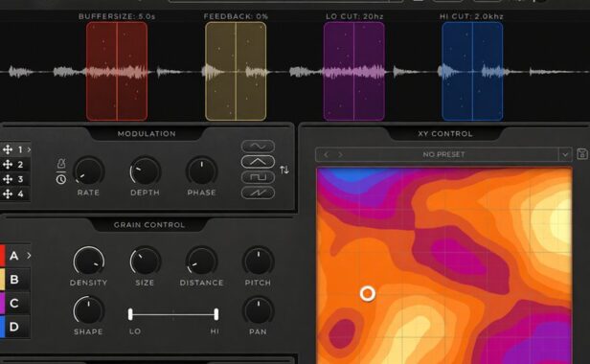Toggle the up-down arrows invert icon
590x364 pixels.
point(284,170)
